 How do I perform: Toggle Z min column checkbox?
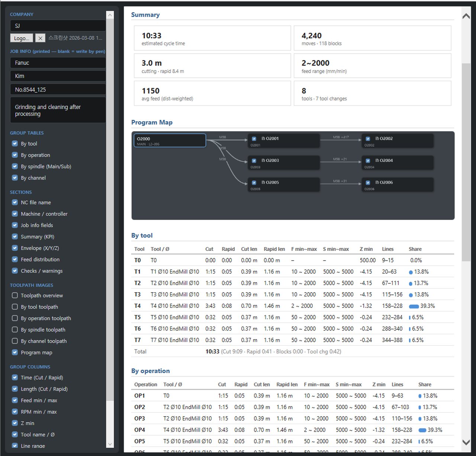15,423
